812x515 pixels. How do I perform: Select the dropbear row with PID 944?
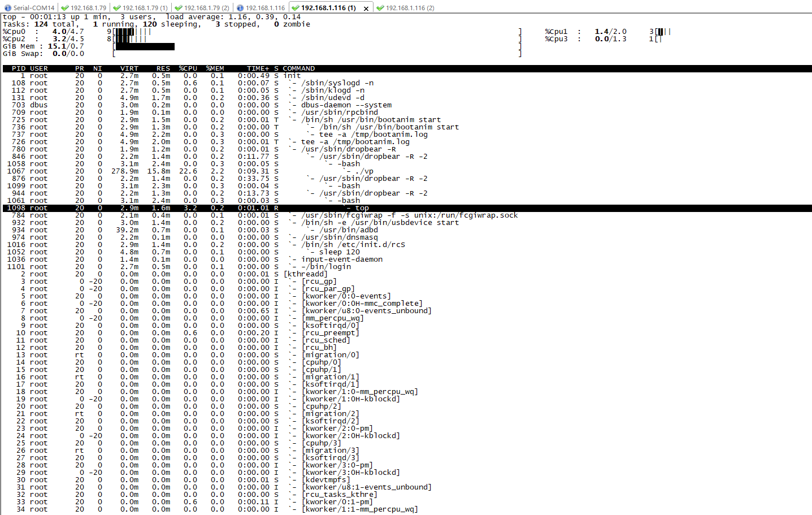407,193
